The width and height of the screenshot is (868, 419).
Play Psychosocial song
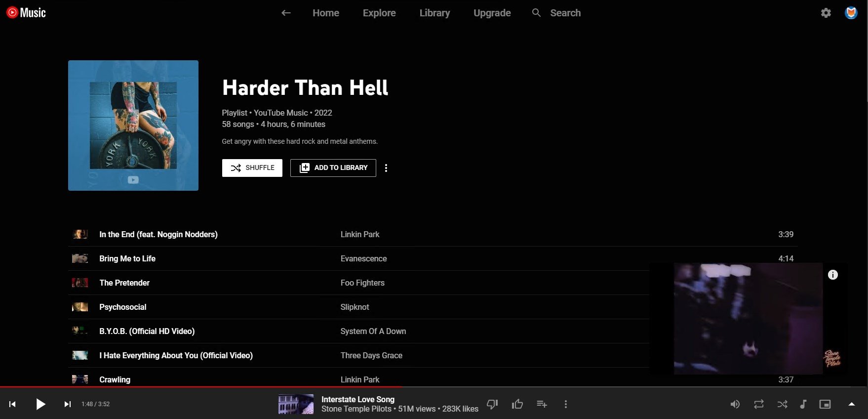click(123, 307)
